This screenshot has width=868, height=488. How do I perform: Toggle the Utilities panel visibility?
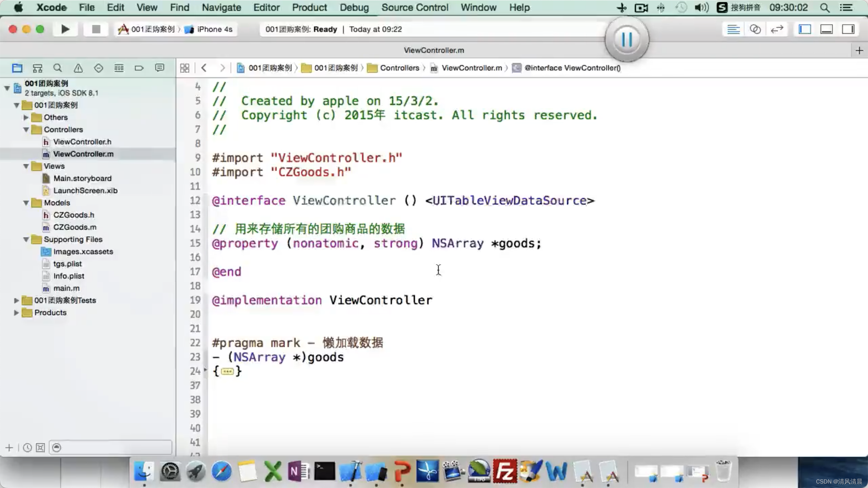pyautogui.click(x=848, y=29)
